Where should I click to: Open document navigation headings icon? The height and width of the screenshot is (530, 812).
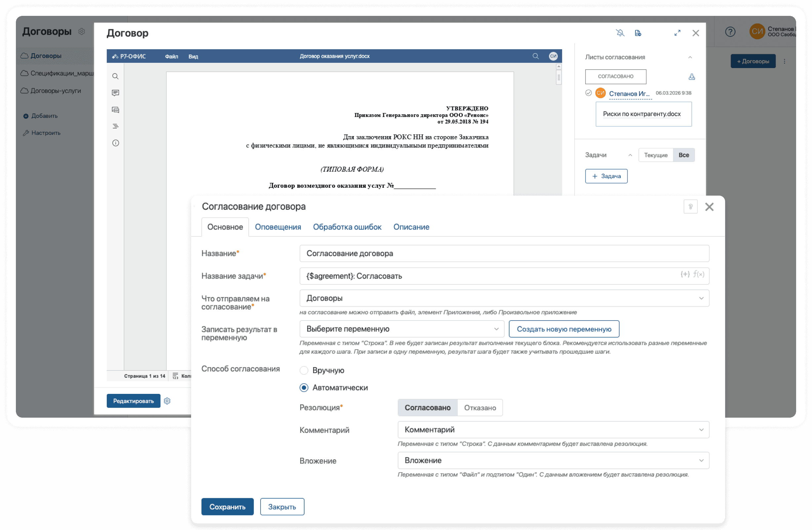[115, 126]
